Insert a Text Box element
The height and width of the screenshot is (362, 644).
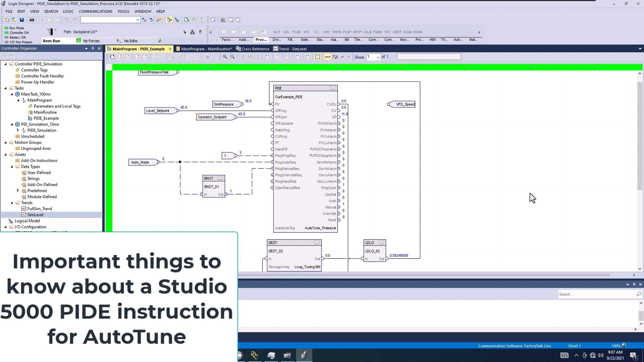pos(264,32)
